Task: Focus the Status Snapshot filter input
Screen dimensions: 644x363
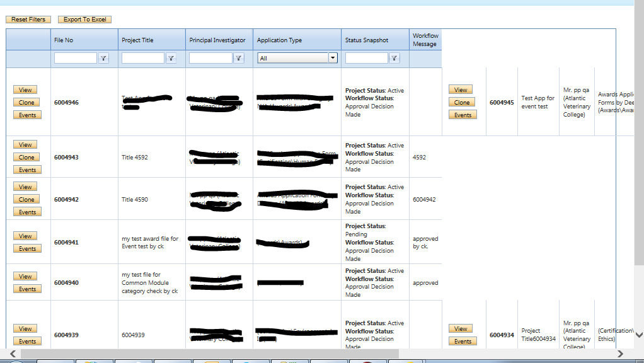Action: click(x=367, y=59)
